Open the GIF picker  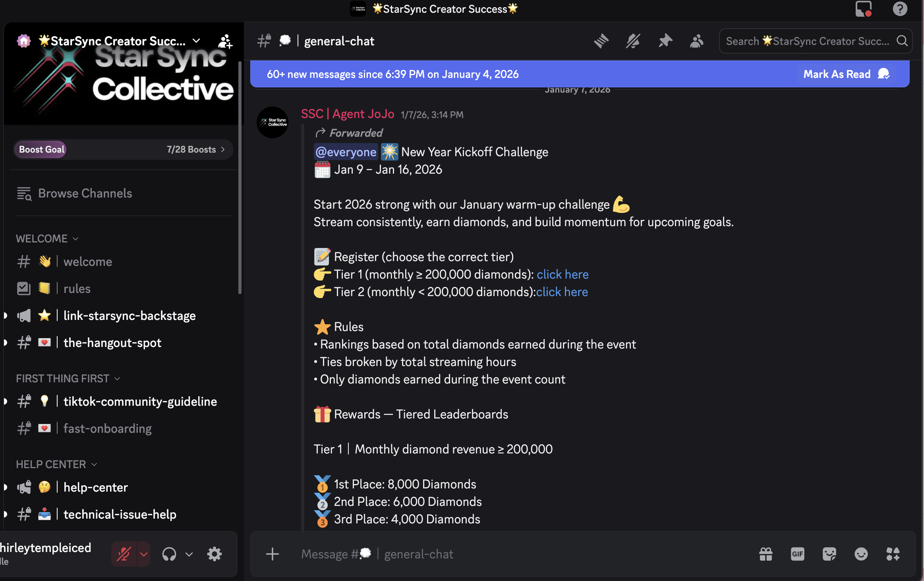click(797, 554)
